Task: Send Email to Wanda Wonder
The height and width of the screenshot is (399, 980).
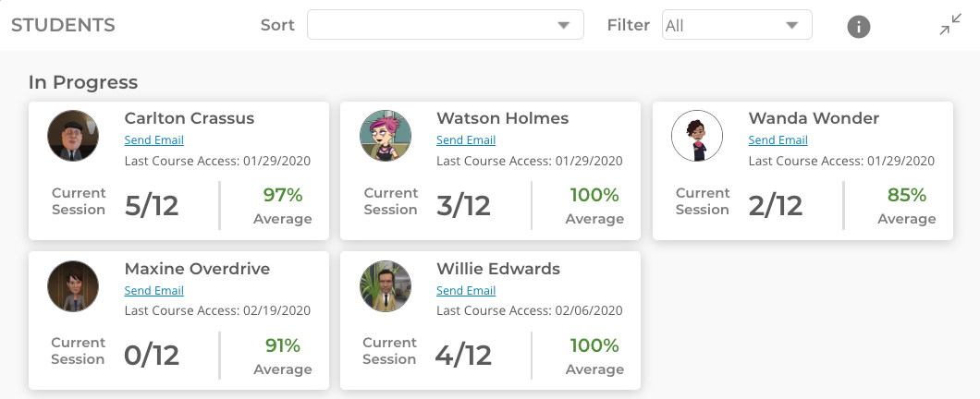Action: click(x=778, y=139)
